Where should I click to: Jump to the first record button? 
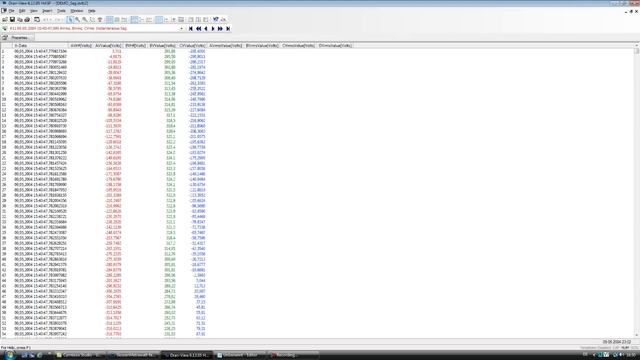coord(191,29)
